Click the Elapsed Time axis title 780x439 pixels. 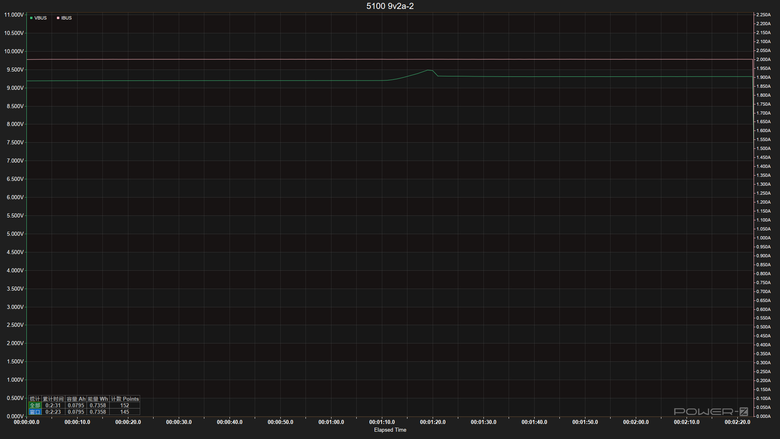click(390, 430)
